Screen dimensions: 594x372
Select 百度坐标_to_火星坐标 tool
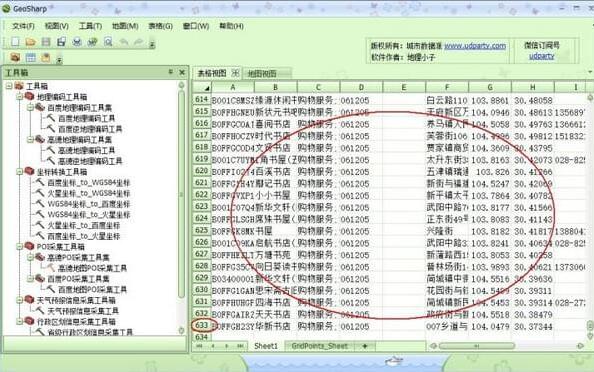point(83,236)
